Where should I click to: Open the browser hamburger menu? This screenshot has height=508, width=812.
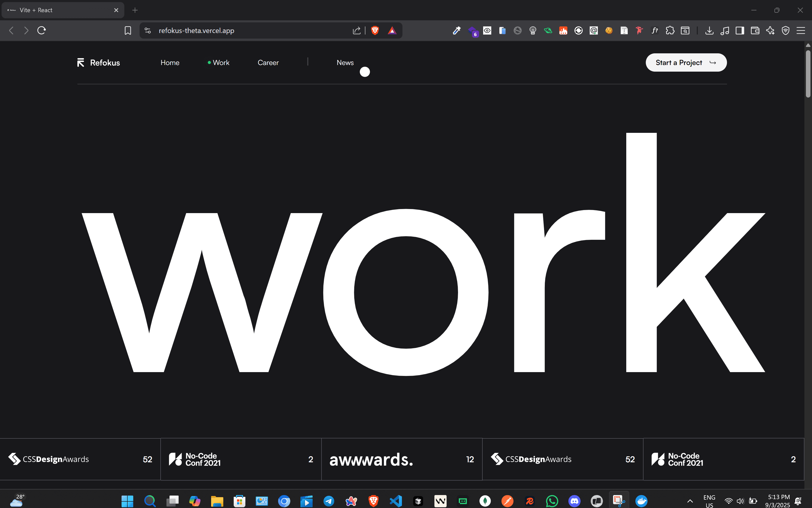pyautogui.click(x=801, y=30)
